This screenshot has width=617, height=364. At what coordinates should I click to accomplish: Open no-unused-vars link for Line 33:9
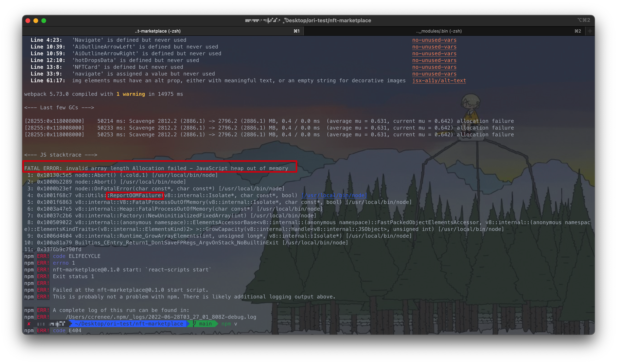(x=434, y=74)
